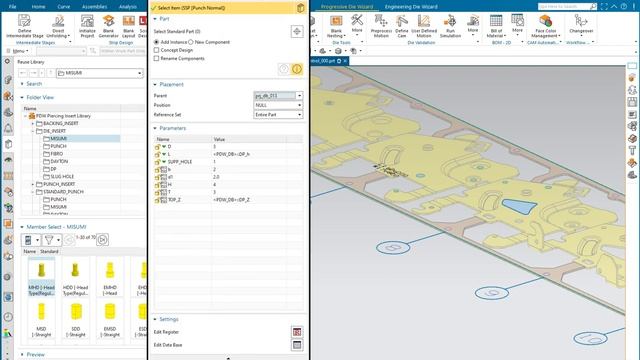Enable the Concept Design checkbox
640x360 pixels.
pos(156,50)
